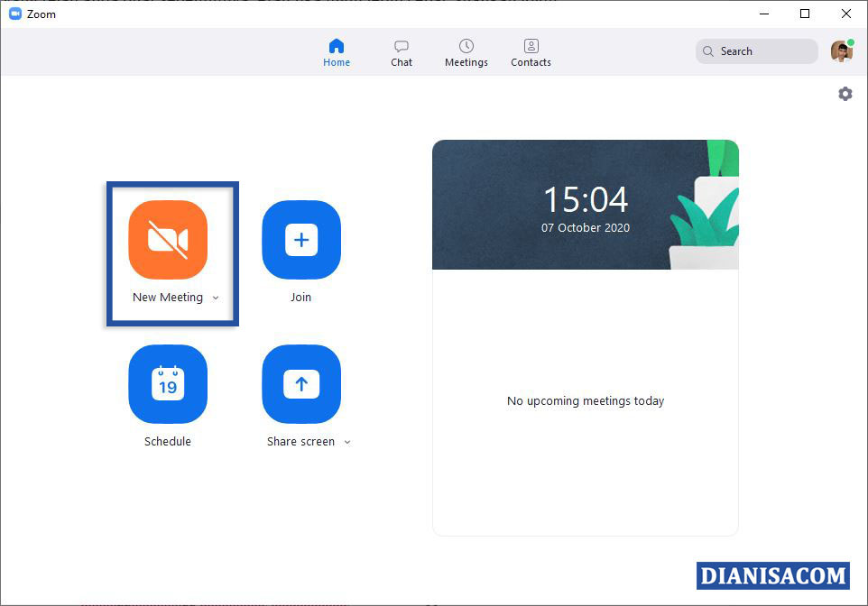The width and height of the screenshot is (868, 606).
Task: Expand the New Meeting dropdown arrow
Action: tap(216, 298)
